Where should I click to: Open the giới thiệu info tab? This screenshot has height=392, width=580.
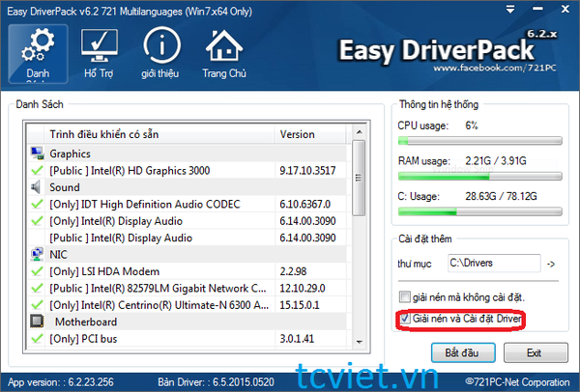coord(160,54)
